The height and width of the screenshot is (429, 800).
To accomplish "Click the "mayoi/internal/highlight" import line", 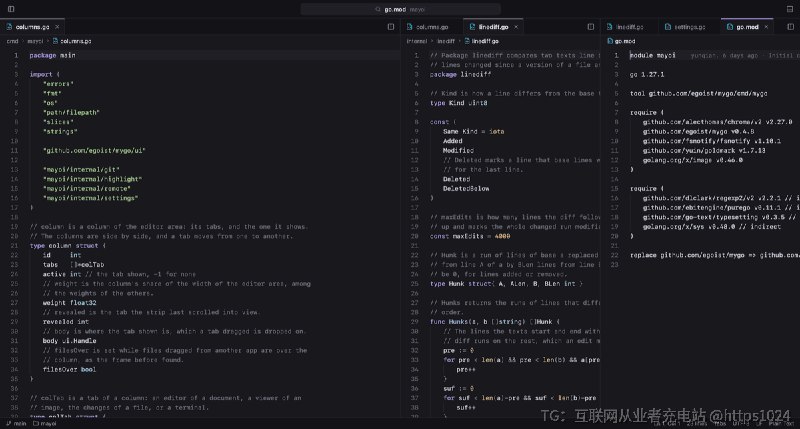I will [x=92, y=179].
